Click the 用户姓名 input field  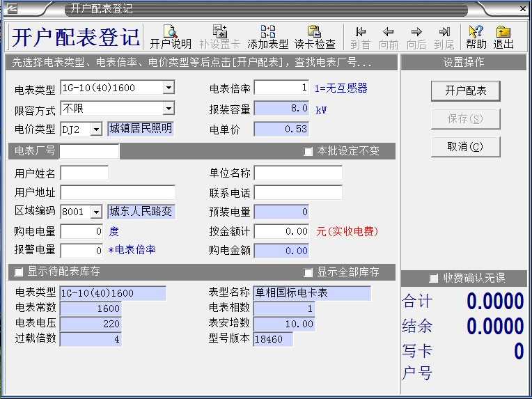click(x=84, y=173)
